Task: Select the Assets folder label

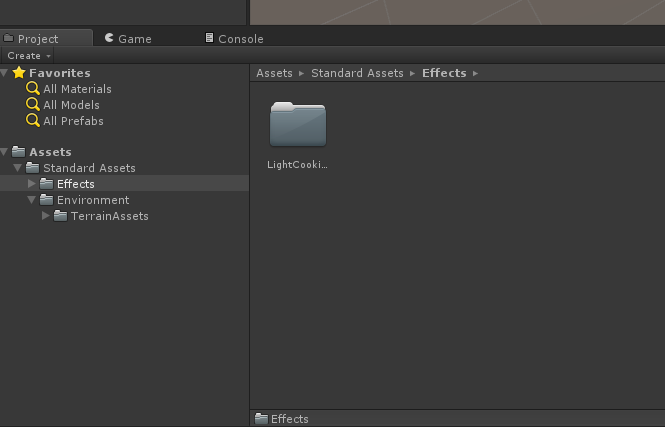Action: click(50, 152)
